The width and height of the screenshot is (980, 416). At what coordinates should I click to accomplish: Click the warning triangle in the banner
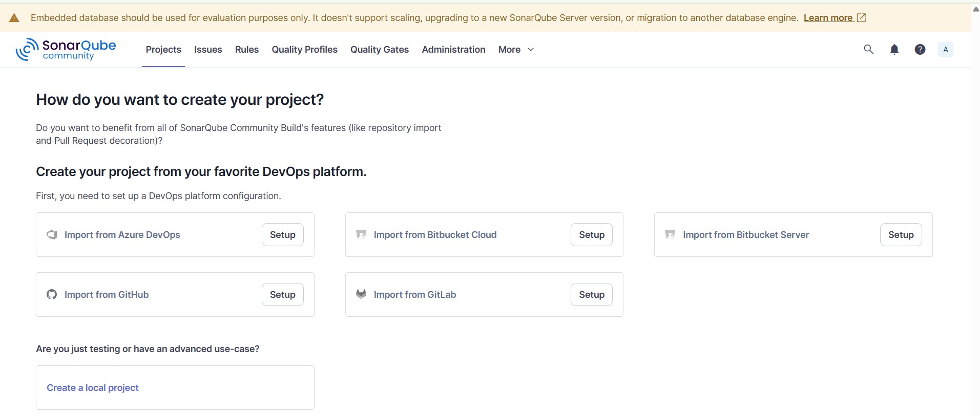click(x=14, y=18)
